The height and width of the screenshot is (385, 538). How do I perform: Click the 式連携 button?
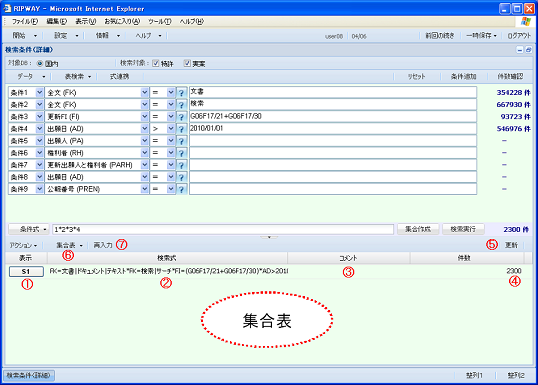[x=119, y=76]
